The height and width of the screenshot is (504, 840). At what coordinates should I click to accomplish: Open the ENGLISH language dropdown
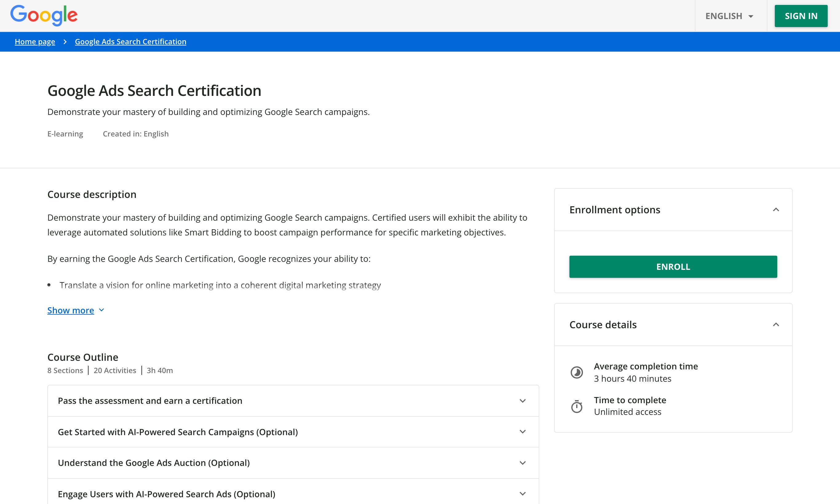click(730, 16)
